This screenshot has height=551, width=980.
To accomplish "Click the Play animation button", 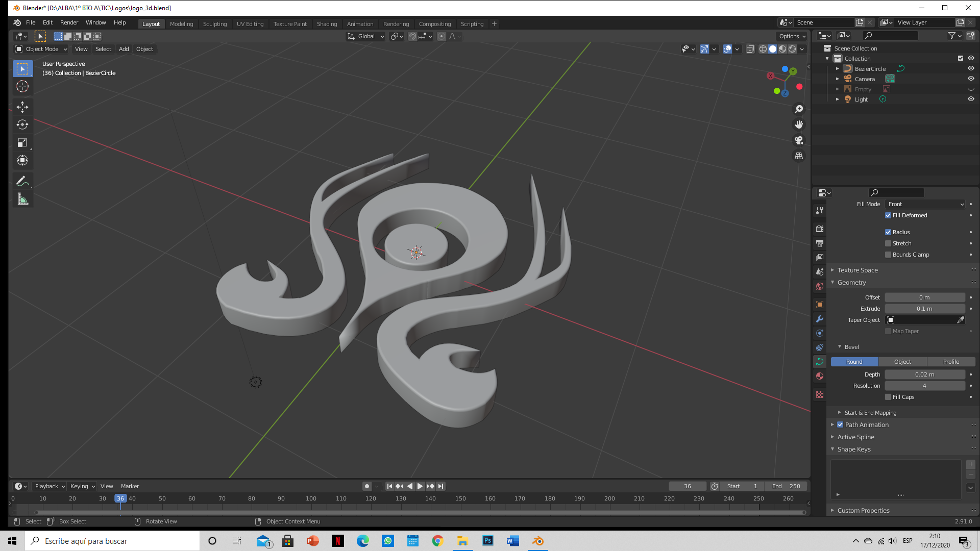I will (x=420, y=486).
